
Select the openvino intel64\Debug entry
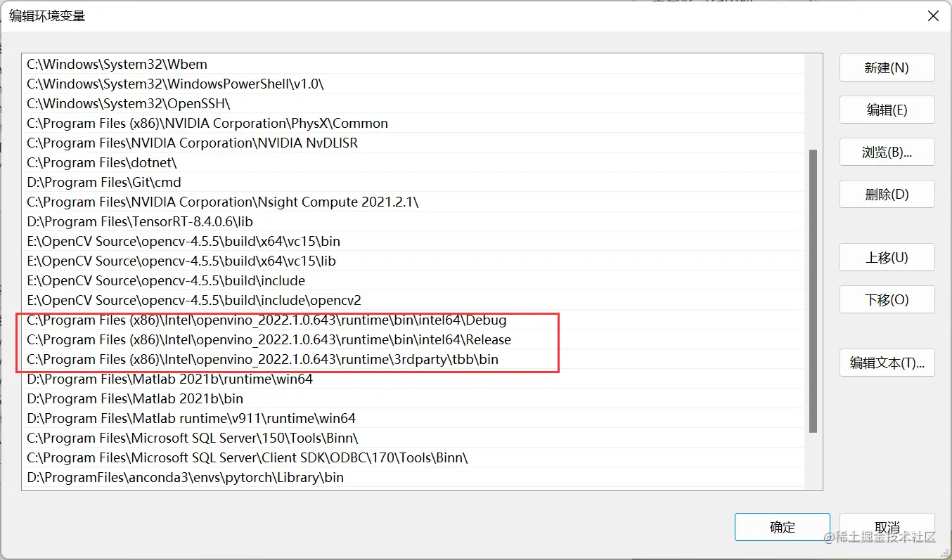click(413, 320)
